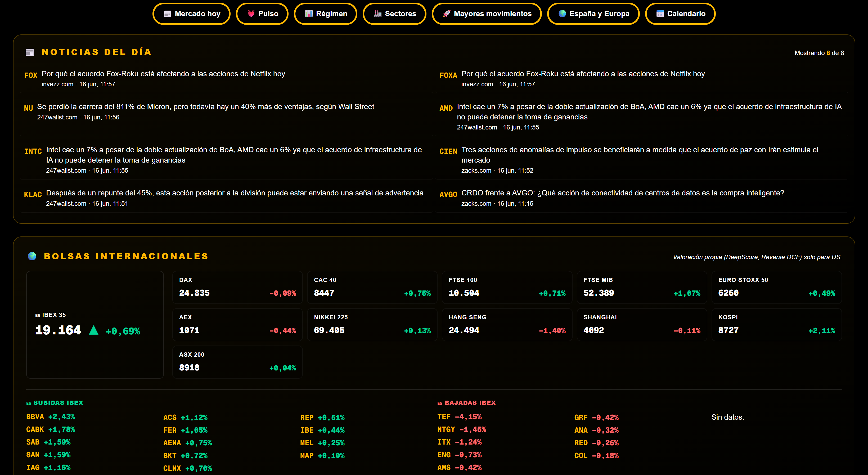Click ACS +1,12% gainer
This screenshot has height=475, width=868.
[x=185, y=418]
